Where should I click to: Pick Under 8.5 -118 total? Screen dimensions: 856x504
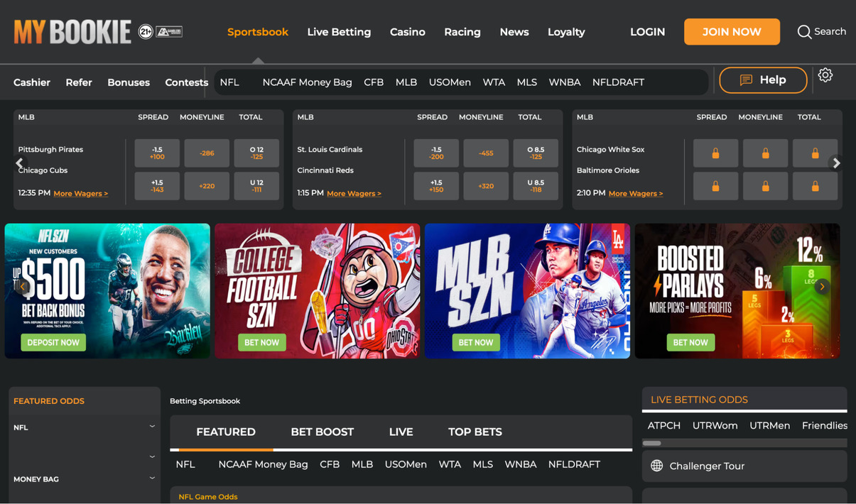(536, 186)
